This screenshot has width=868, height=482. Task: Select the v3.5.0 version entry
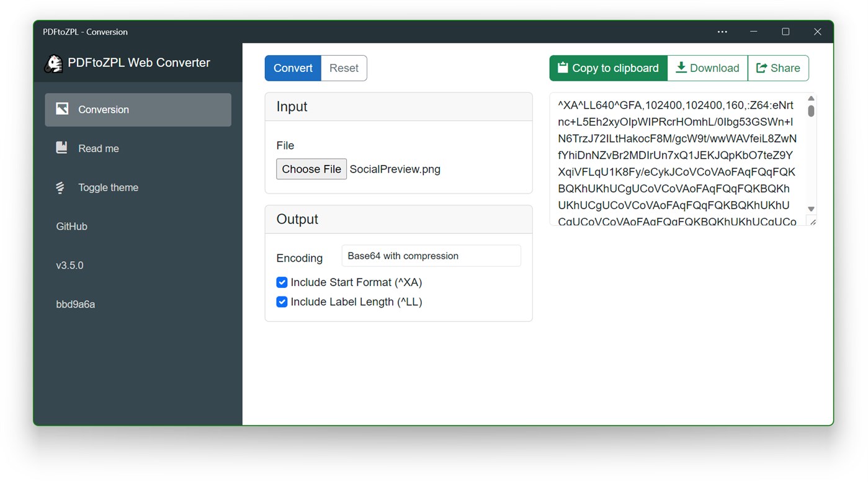click(69, 265)
